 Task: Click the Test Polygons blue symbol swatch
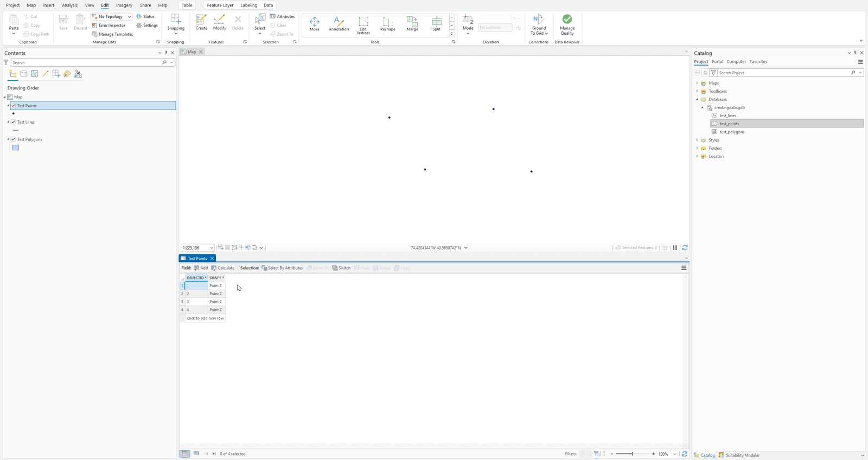pos(16,148)
